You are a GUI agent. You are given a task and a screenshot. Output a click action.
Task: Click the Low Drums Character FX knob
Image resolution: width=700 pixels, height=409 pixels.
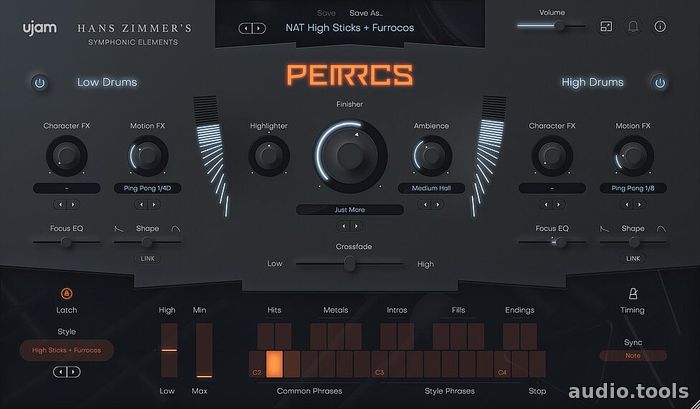coord(67,155)
